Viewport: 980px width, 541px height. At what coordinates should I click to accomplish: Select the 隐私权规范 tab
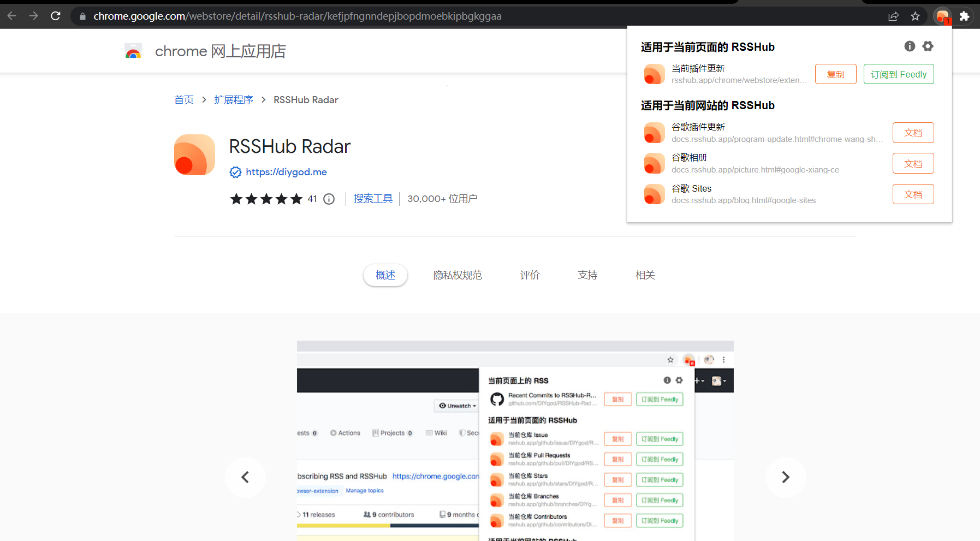458,275
